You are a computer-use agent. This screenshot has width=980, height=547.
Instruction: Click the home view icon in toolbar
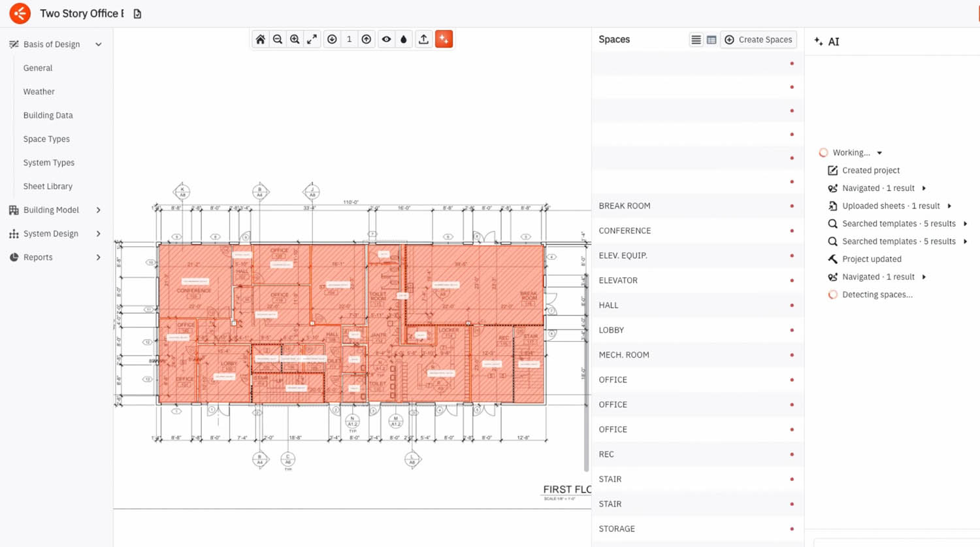pos(260,39)
